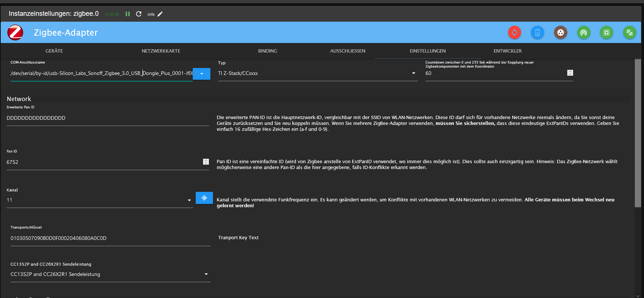The width and height of the screenshot is (644, 298).
Task: Click the blue phone-download round button
Action: point(538,32)
